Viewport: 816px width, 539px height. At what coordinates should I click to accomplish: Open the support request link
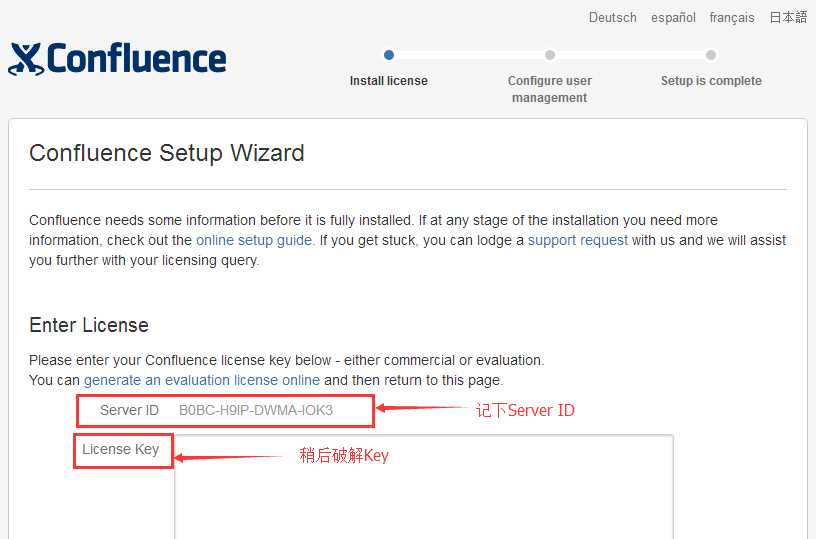(x=578, y=240)
